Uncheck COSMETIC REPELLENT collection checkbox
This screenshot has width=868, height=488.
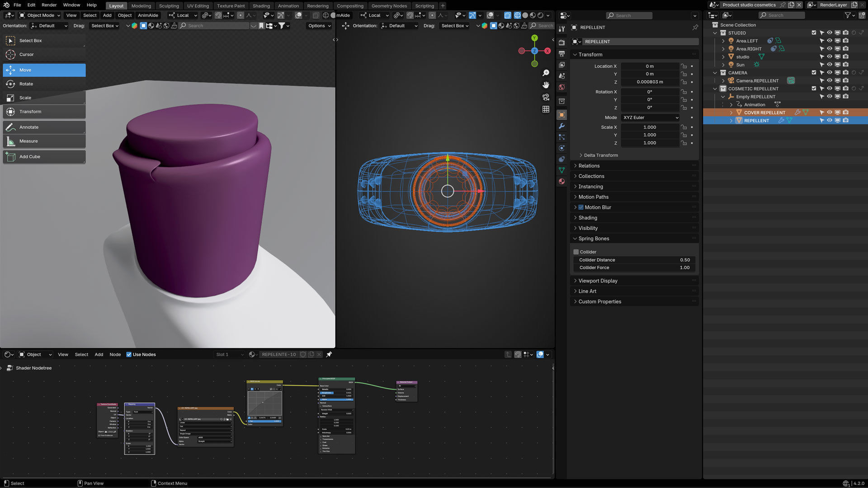(814, 89)
